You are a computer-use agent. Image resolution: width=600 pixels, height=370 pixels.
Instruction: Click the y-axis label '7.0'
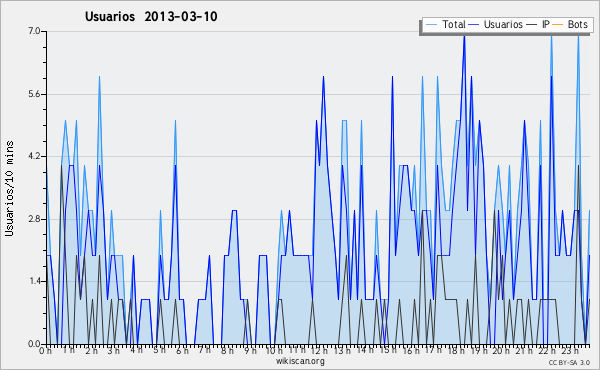[x=34, y=31]
